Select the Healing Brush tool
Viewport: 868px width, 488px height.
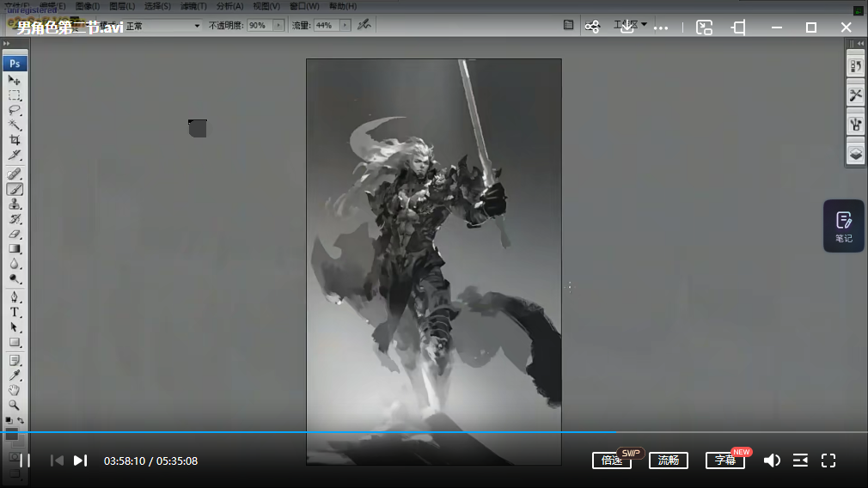click(15, 174)
